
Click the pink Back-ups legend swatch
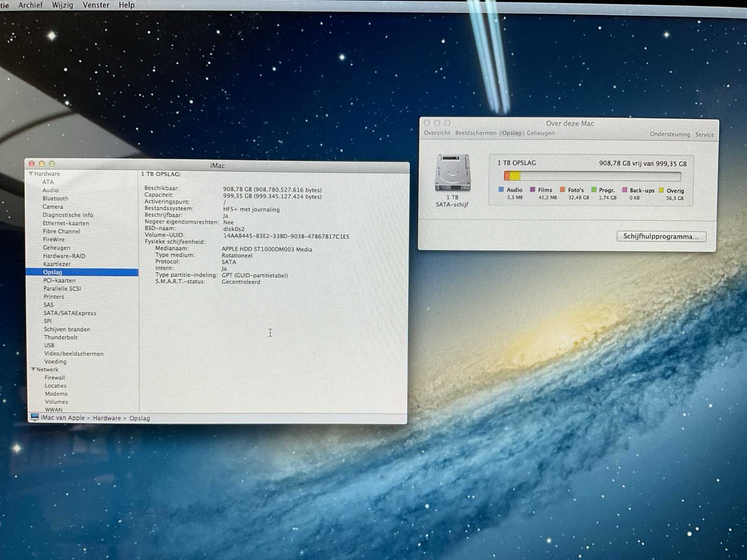(x=625, y=190)
